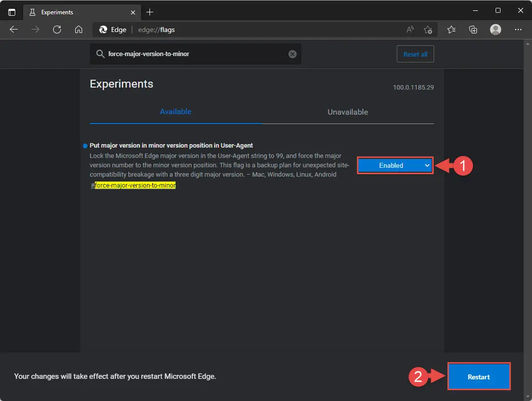Open the Enabled dropdown for User-Agent flag
532x401 pixels.
click(395, 165)
